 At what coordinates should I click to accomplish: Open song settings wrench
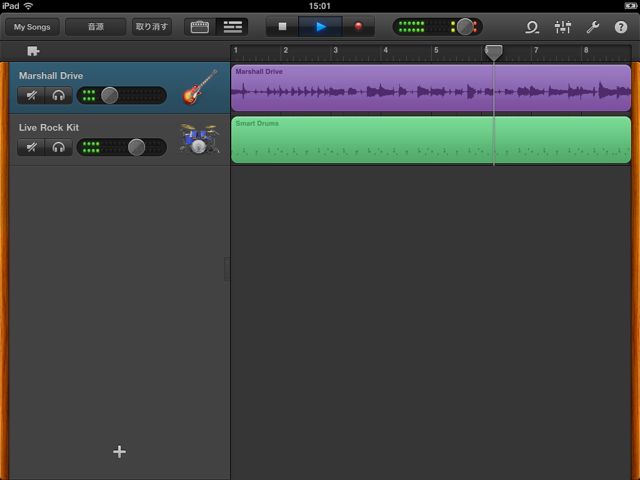(592, 27)
